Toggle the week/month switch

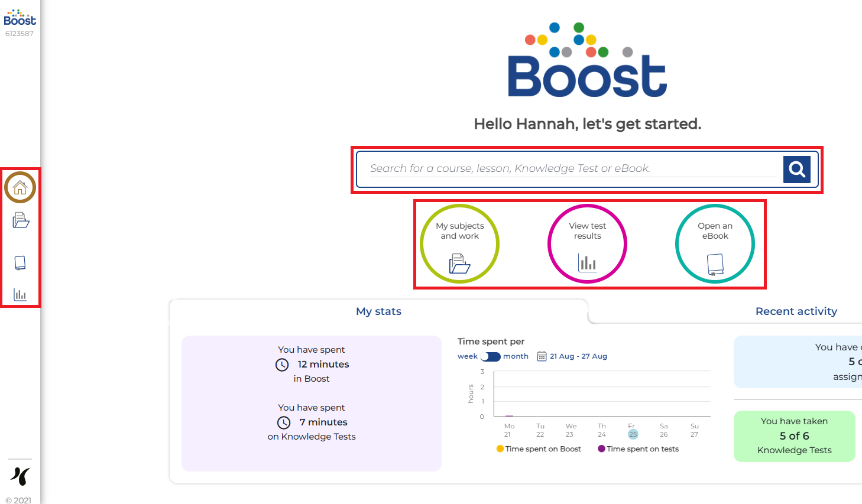click(x=490, y=356)
